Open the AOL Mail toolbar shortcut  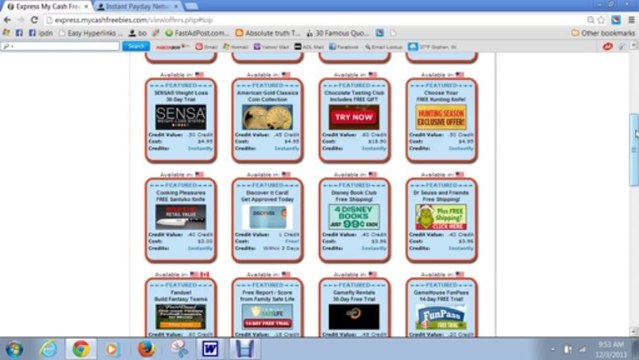[309, 47]
